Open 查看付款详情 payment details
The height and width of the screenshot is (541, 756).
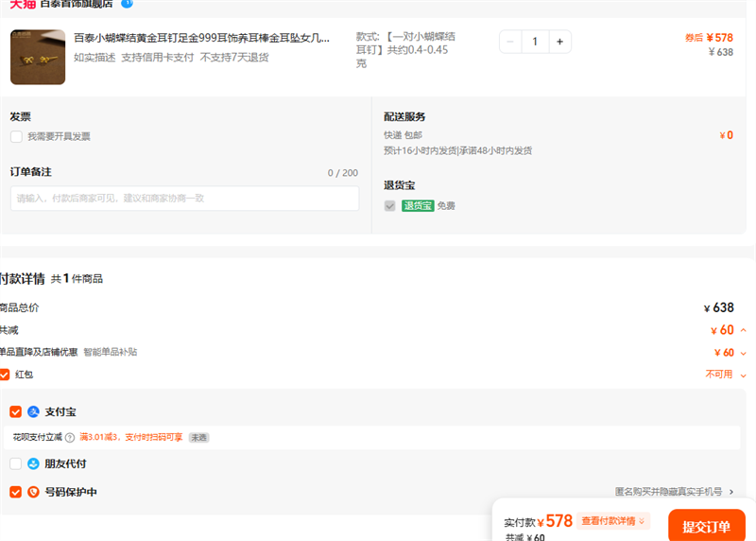coord(614,521)
